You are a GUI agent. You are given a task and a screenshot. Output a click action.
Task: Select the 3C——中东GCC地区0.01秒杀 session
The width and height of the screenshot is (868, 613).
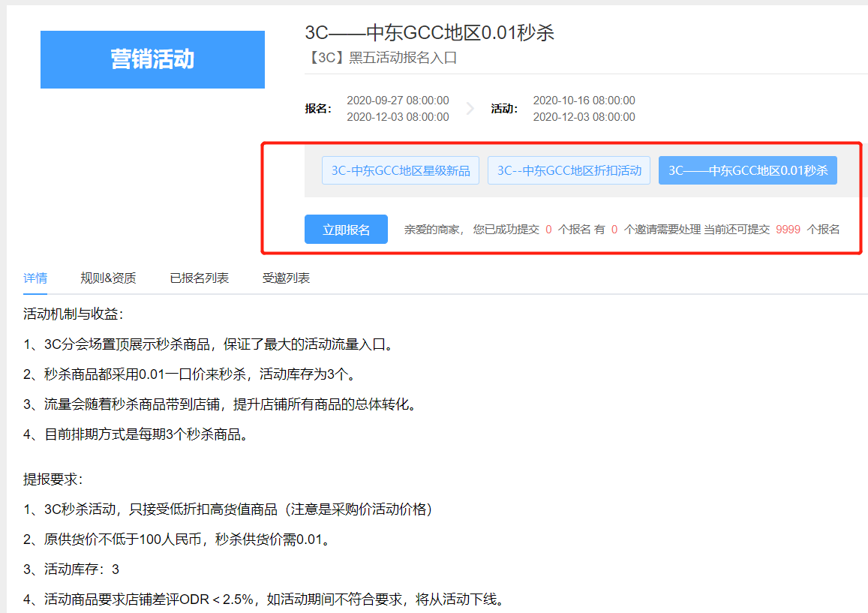[x=747, y=170]
